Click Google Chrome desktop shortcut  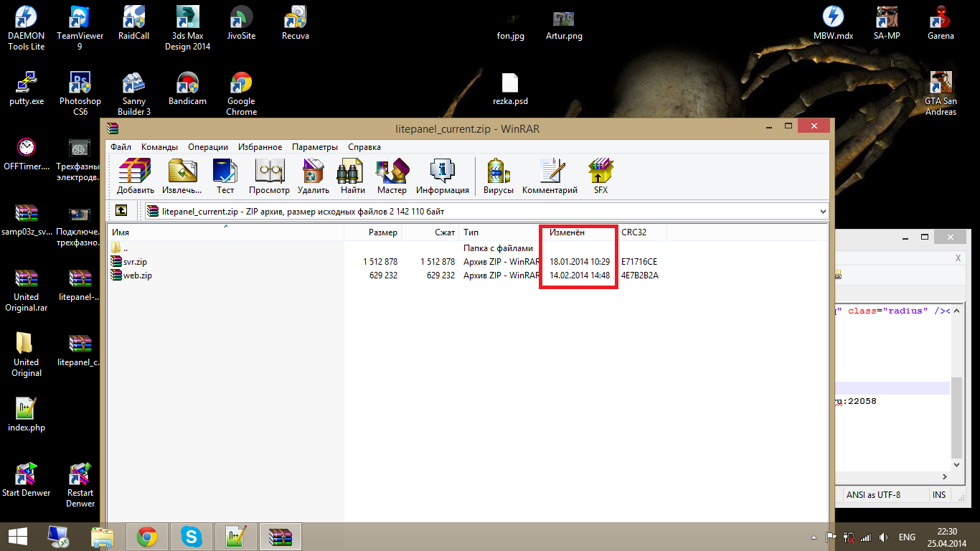tap(241, 93)
